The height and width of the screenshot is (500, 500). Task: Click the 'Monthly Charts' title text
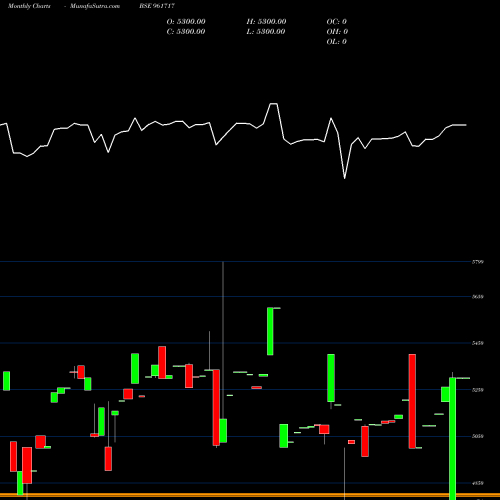(x=29, y=6)
